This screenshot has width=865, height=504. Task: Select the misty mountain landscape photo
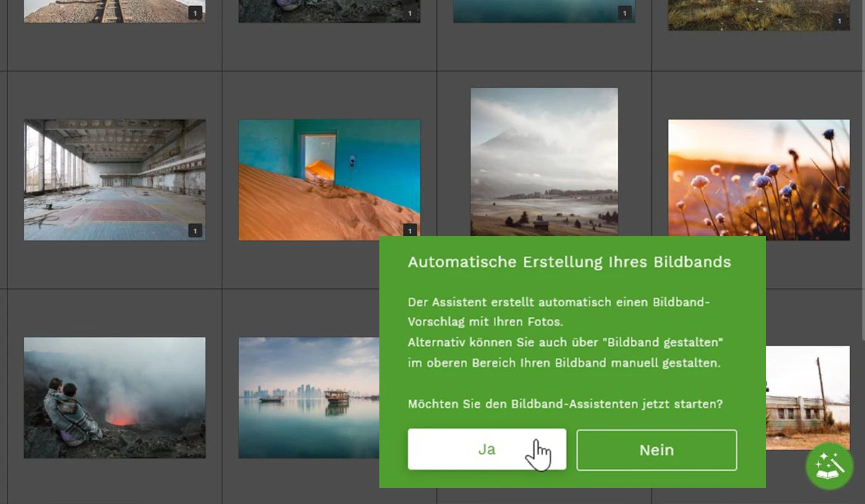[x=544, y=162]
